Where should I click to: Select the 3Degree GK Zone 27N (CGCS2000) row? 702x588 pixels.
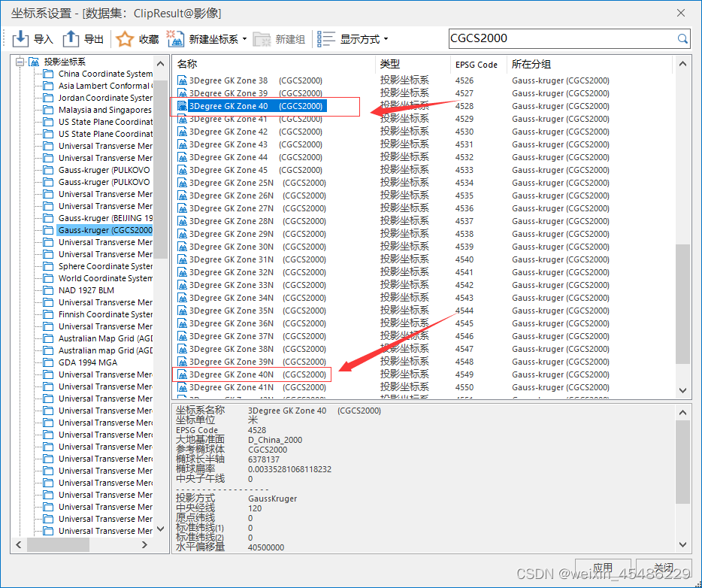click(252, 208)
